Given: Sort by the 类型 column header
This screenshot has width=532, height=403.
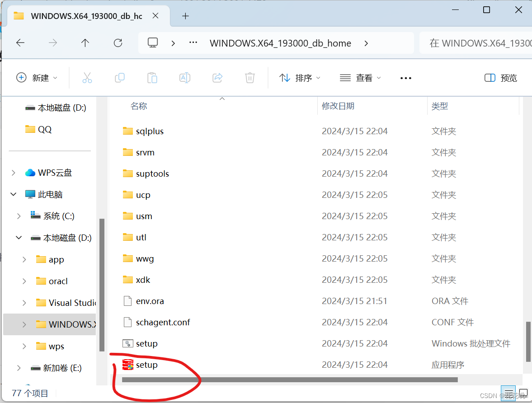Looking at the screenshot, I should click(x=440, y=106).
